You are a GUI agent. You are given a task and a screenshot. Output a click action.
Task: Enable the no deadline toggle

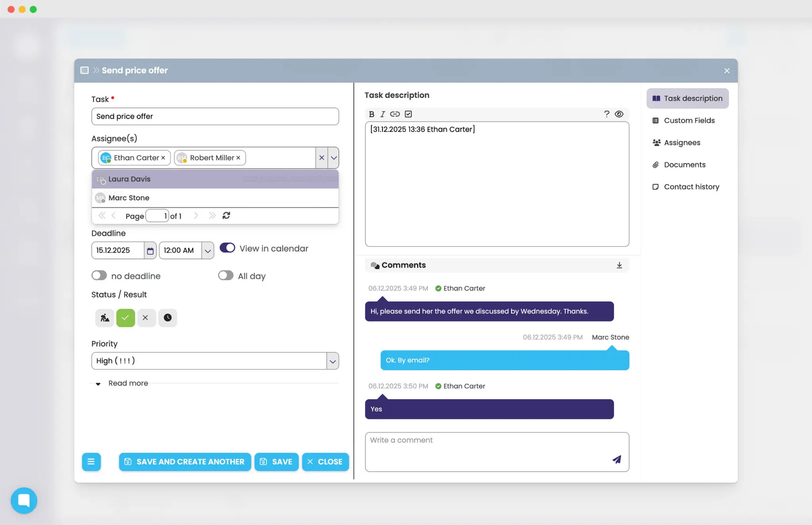[x=99, y=275]
